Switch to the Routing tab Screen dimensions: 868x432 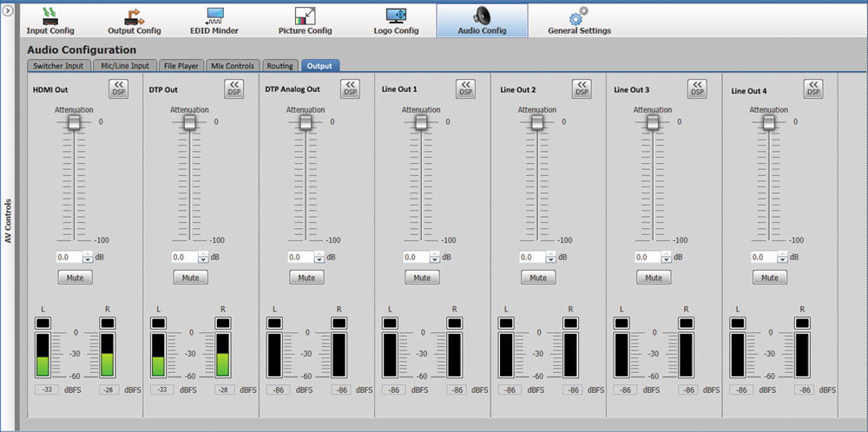tap(279, 66)
